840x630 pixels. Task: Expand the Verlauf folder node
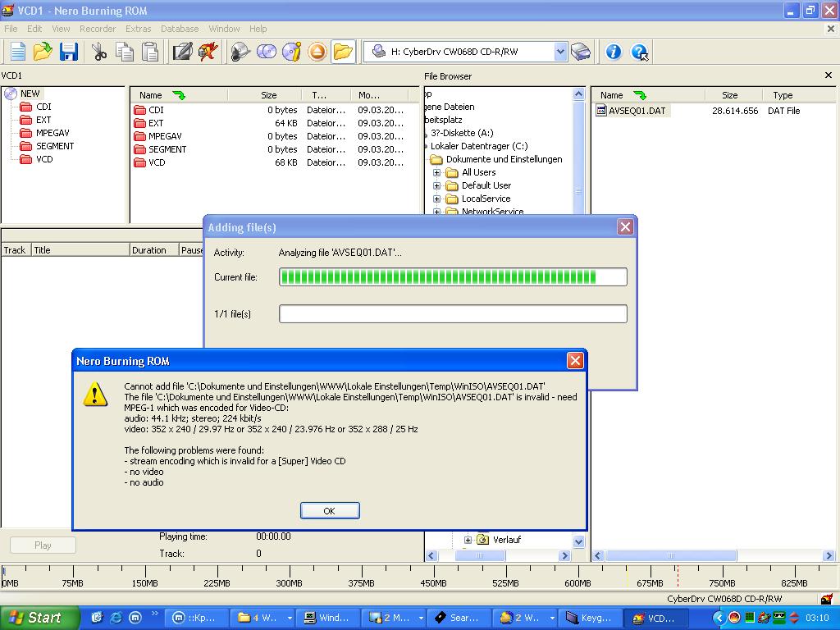468,540
